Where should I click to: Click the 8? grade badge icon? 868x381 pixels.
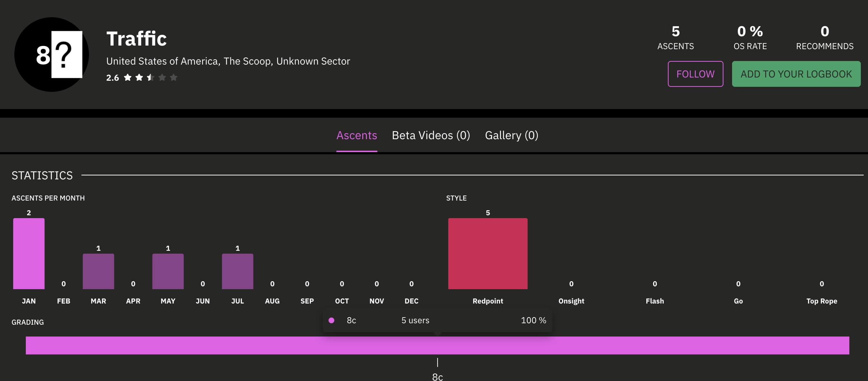point(52,55)
